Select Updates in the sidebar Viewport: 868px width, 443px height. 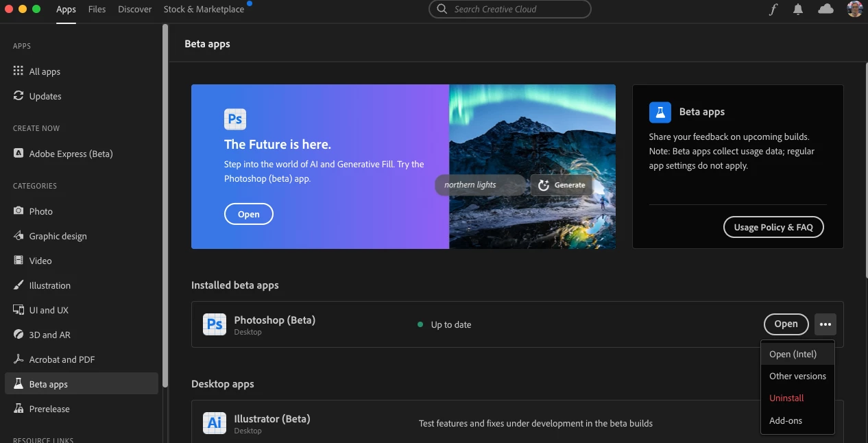(82, 96)
